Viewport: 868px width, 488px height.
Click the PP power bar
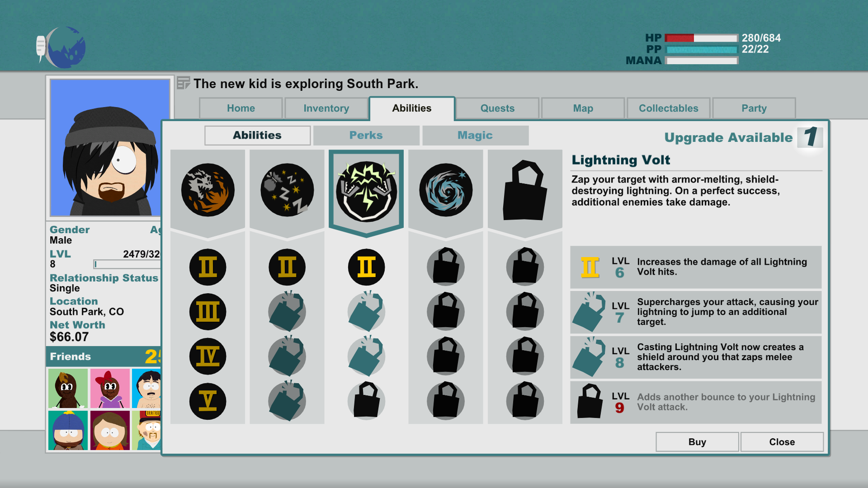tap(701, 49)
